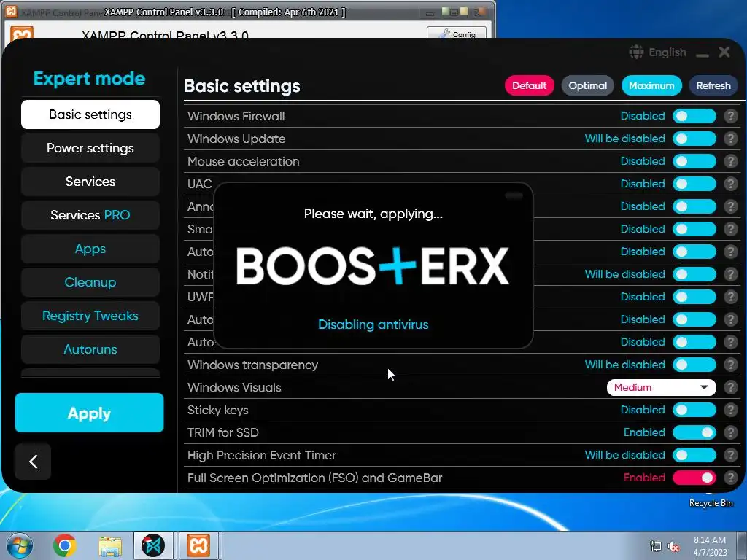Switch to XAMPP taskbar icon
This screenshot has width=747, height=560.
tap(198, 545)
